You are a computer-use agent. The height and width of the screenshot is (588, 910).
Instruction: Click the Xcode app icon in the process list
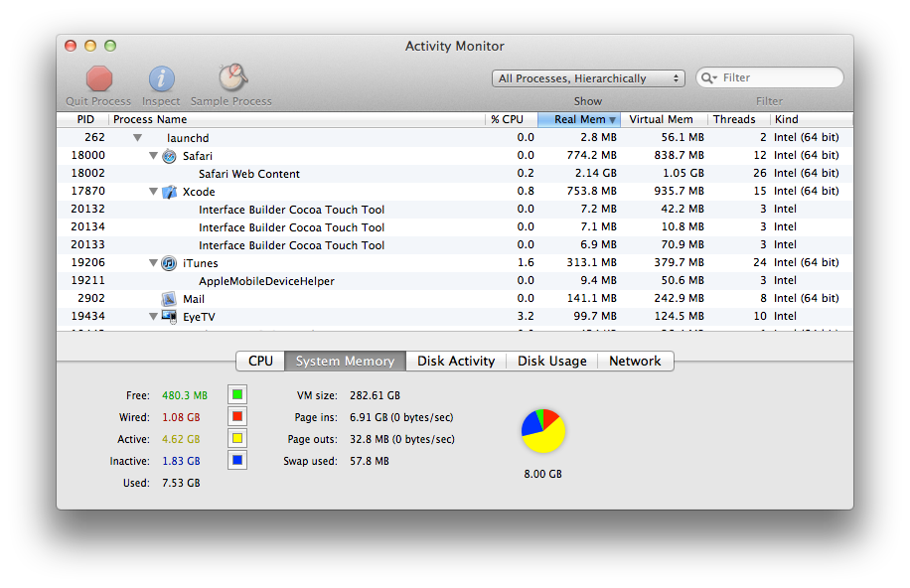(x=169, y=192)
